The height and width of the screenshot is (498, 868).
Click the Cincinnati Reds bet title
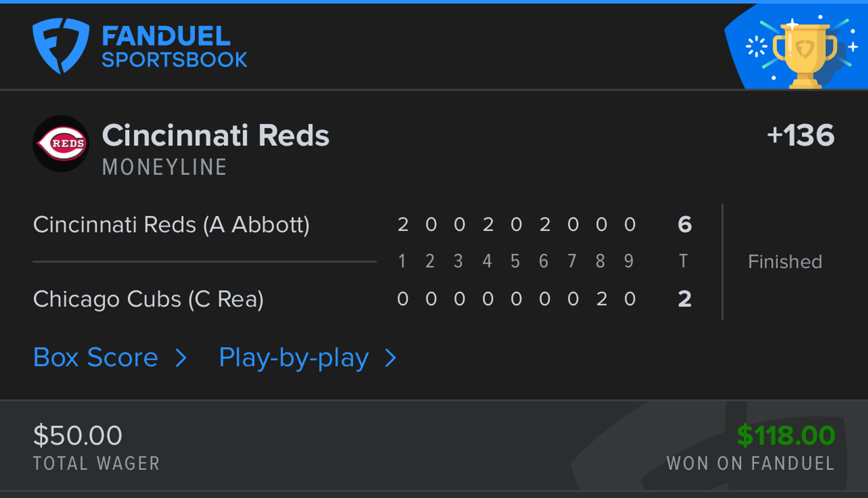216,135
